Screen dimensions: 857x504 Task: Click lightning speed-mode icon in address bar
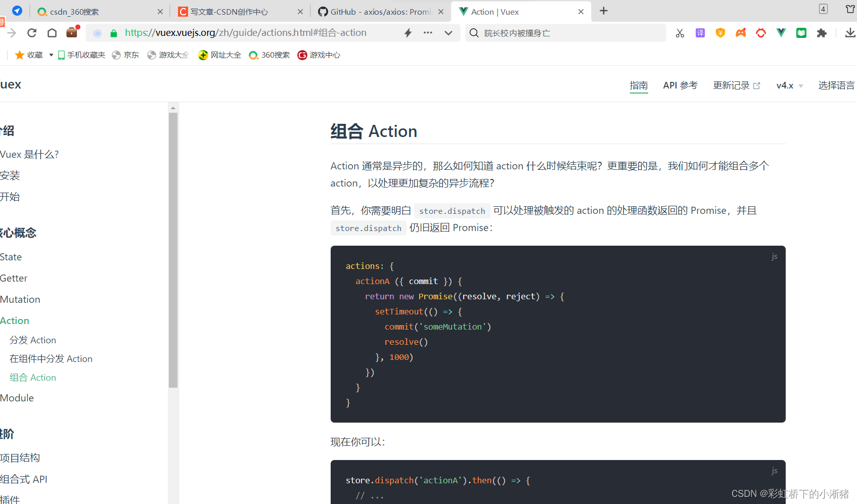[408, 33]
